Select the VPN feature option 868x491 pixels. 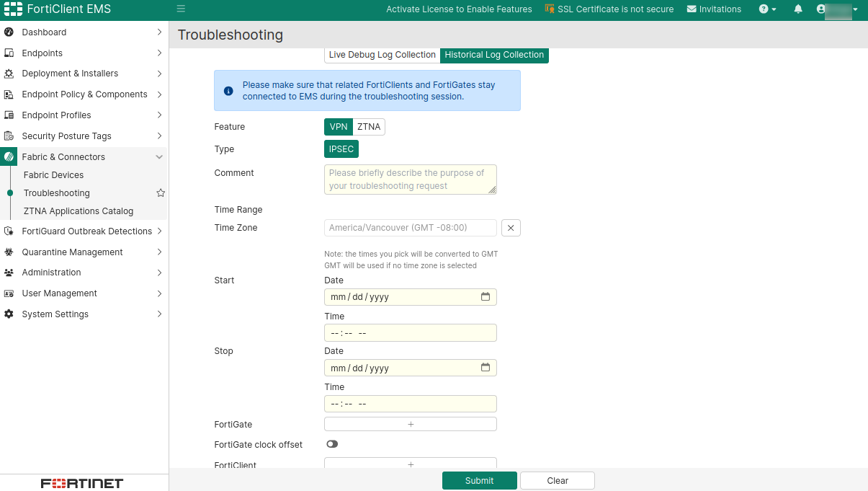pos(339,127)
